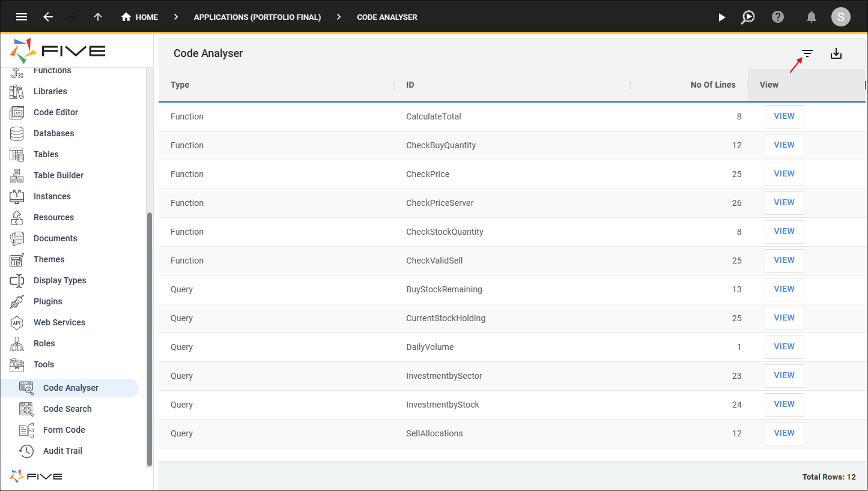This screenshot has width=868, height=491.
Task: Click the Roles icon
Action: [17, 343]
